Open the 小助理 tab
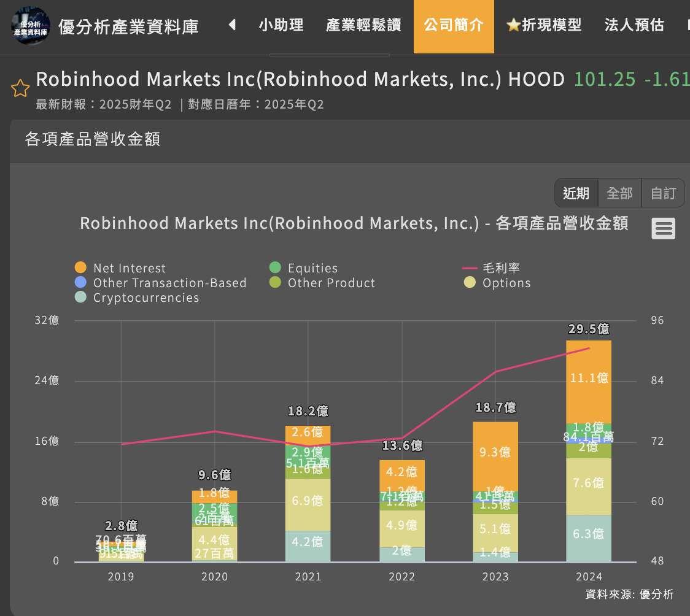Viewport: 690px width, 616px height. (281, 25)
